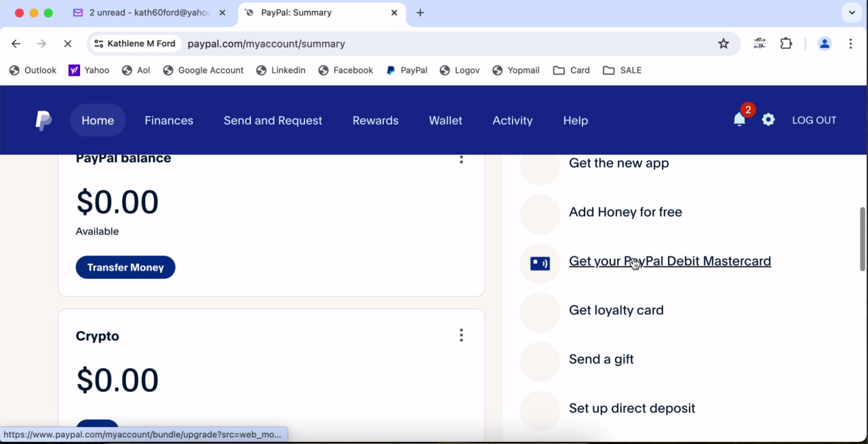Click the Crypto $0.00 amount
The width and height of the screenshot is (868, 444).
click(117, 380)
